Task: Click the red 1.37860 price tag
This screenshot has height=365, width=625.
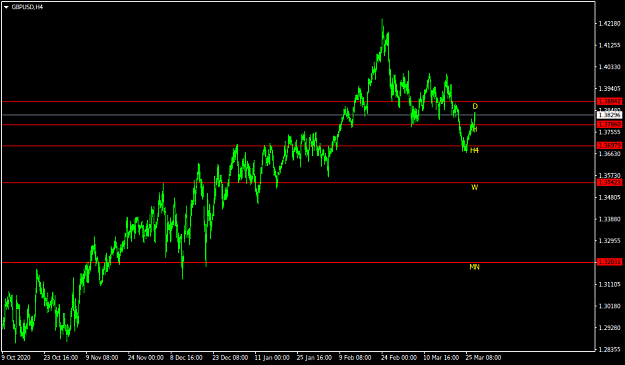Action: 609,125
